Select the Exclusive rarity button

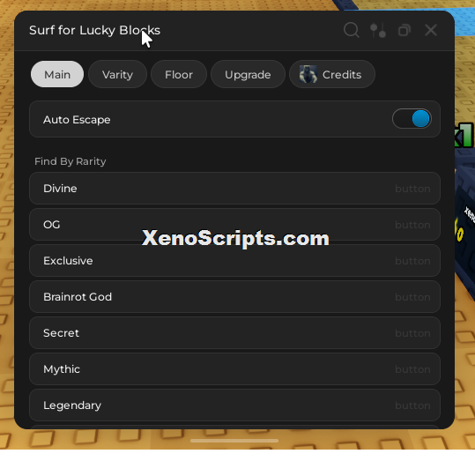tap(234, 260)
